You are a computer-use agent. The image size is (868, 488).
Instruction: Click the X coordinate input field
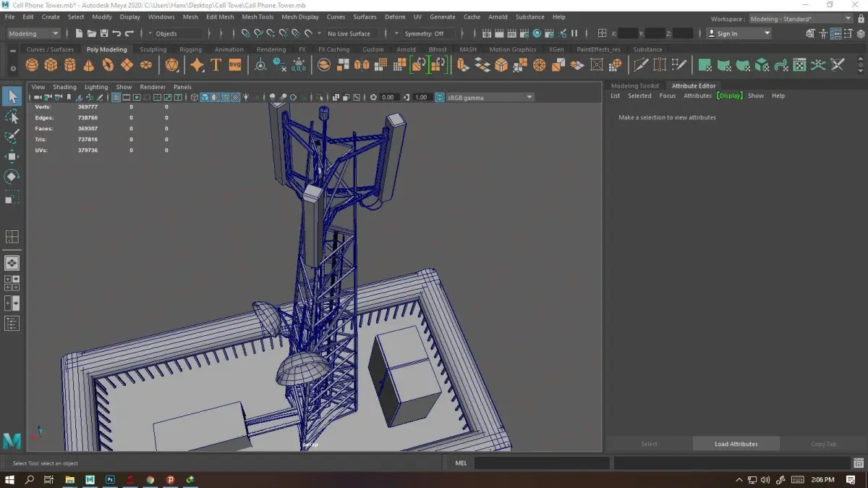pyautogui.click(x=628, y=33)
